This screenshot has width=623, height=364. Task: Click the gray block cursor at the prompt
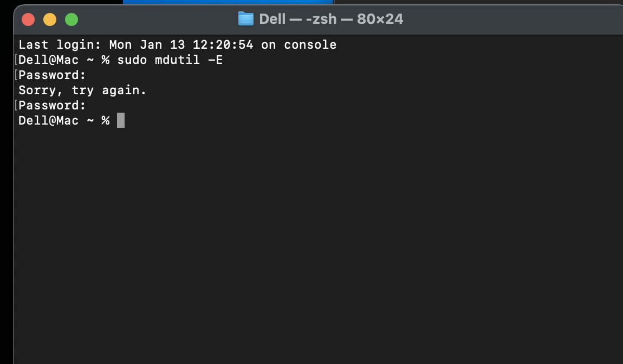121,120
